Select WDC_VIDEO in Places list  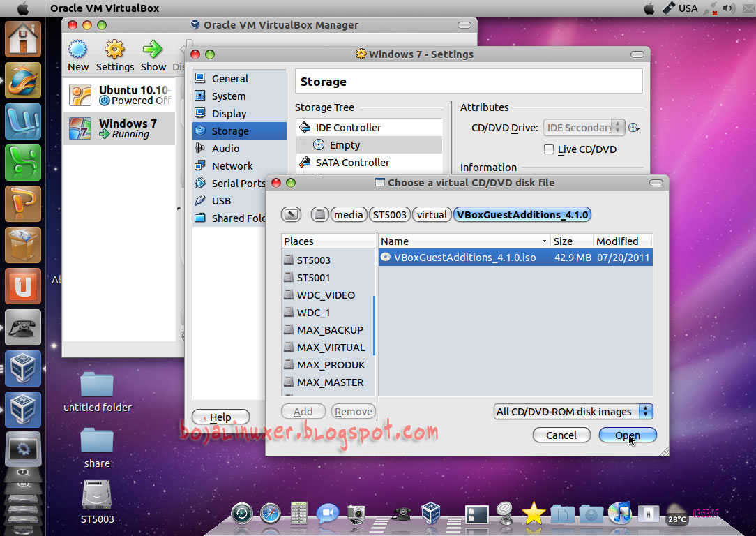(x=327, y=295)
